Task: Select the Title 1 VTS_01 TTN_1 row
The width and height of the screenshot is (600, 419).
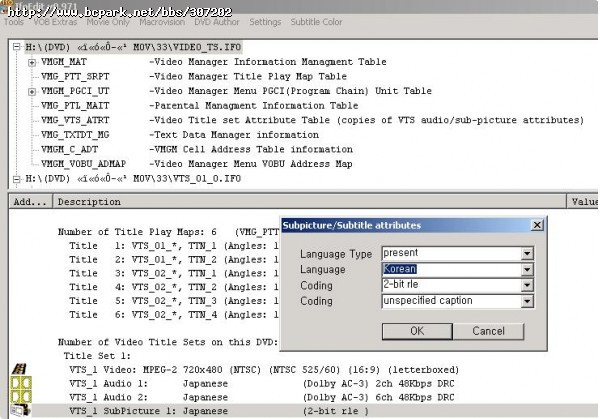Action: (x=174, y=246)
